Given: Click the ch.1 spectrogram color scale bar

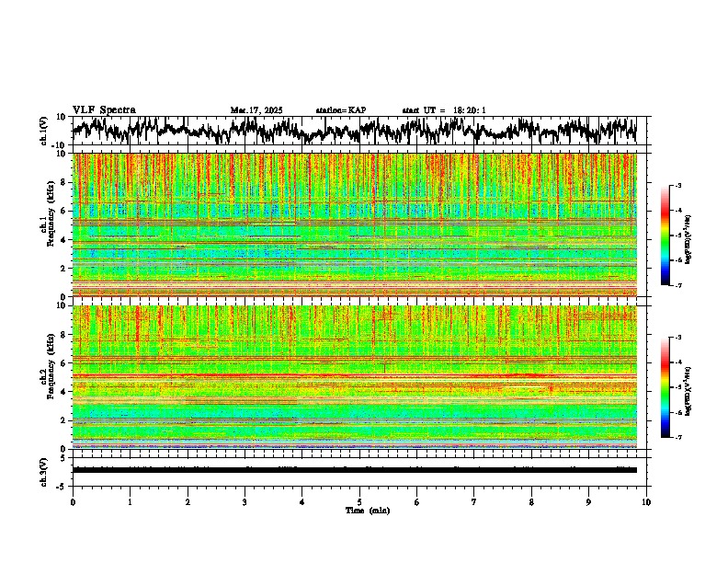Looking at the screenshot, I should tap(665, 236).
